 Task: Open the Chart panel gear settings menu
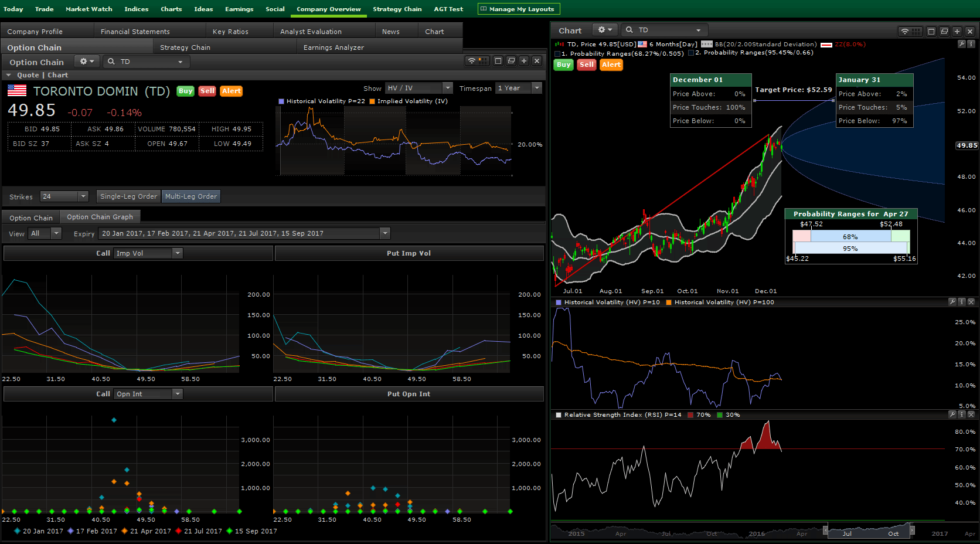pos(604,30)
